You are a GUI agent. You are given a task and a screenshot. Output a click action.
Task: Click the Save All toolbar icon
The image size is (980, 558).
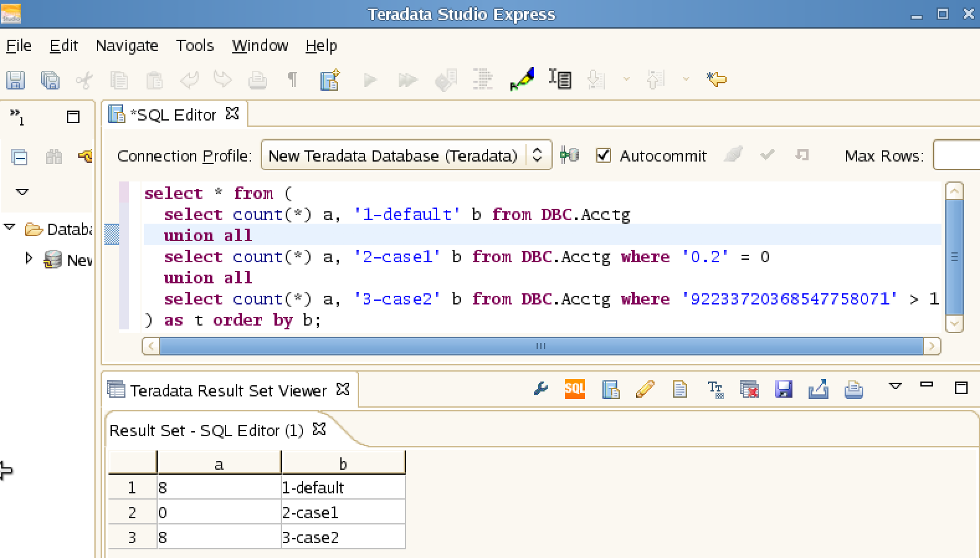pos(50,80)
